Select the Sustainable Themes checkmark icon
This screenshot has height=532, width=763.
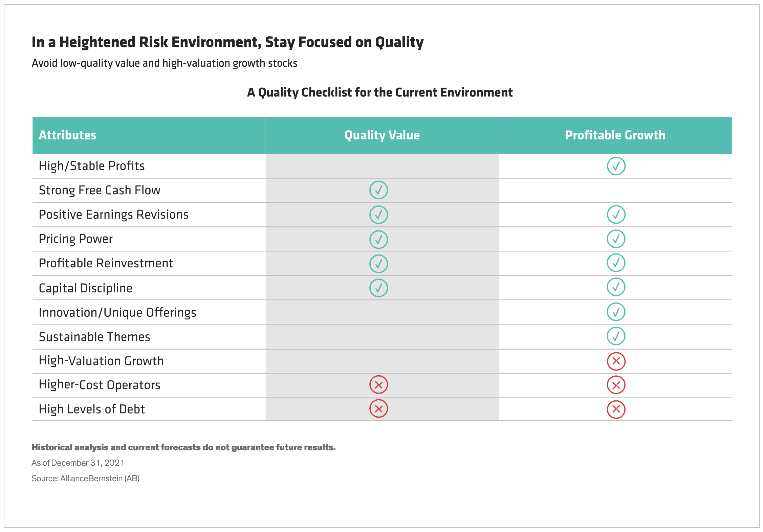coord(616,336)
